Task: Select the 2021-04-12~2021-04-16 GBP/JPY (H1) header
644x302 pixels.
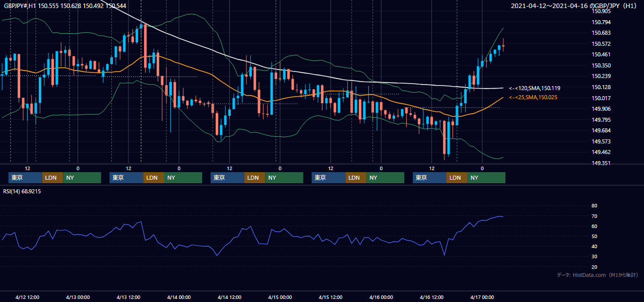Action: pyautogui.click(x=575, y=6)
